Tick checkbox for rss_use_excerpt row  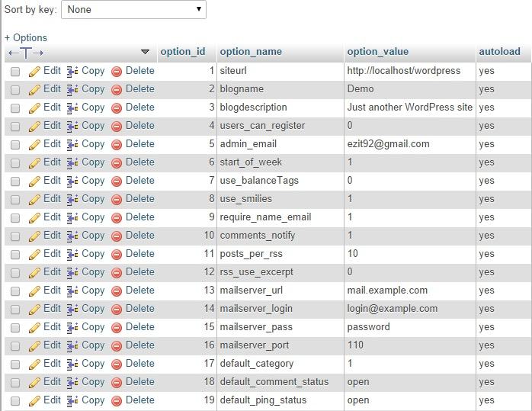15,273
